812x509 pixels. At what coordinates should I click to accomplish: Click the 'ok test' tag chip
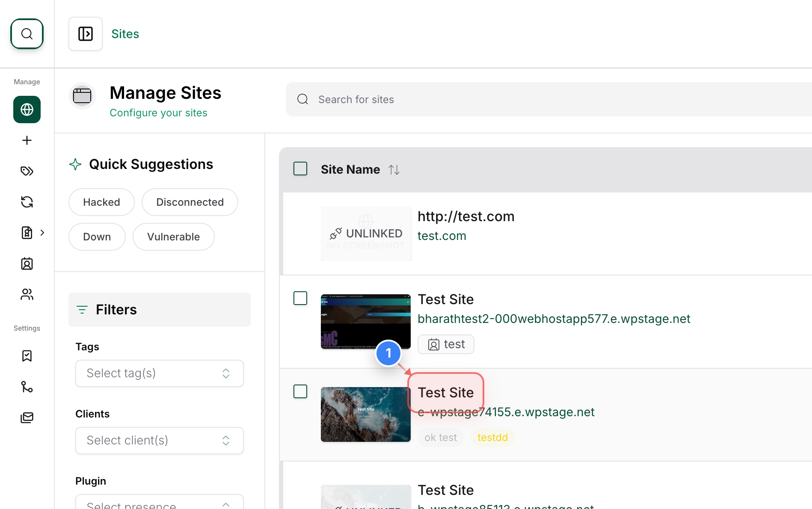(441, 438)
